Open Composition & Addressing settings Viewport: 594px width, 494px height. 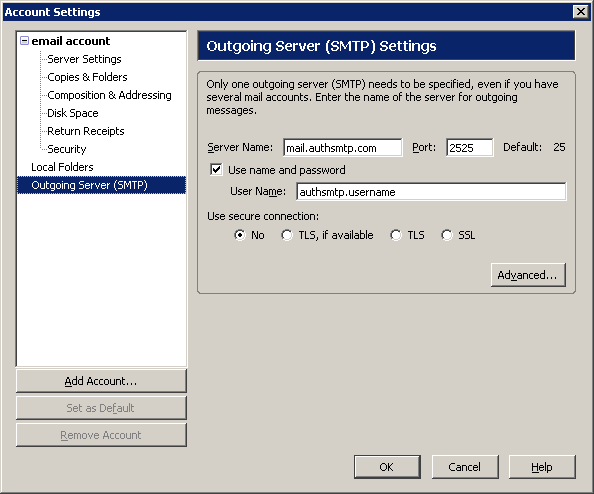tap(109, 95)
